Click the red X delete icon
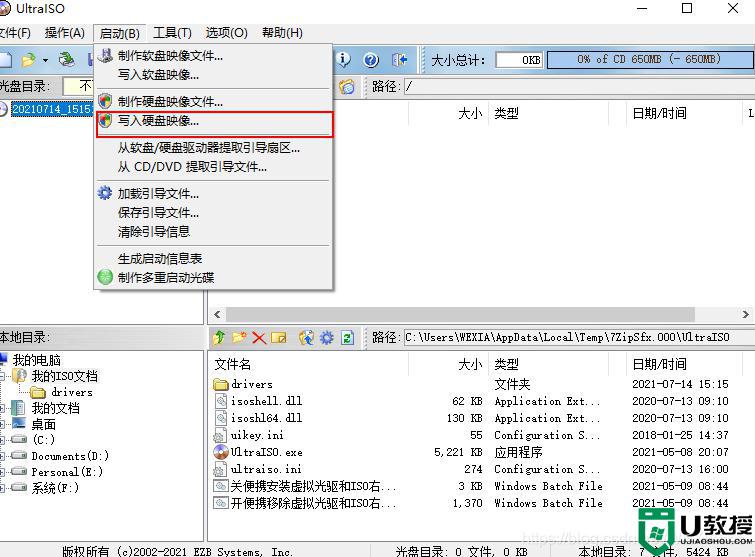Screen dimensions: 755x557 259,338
